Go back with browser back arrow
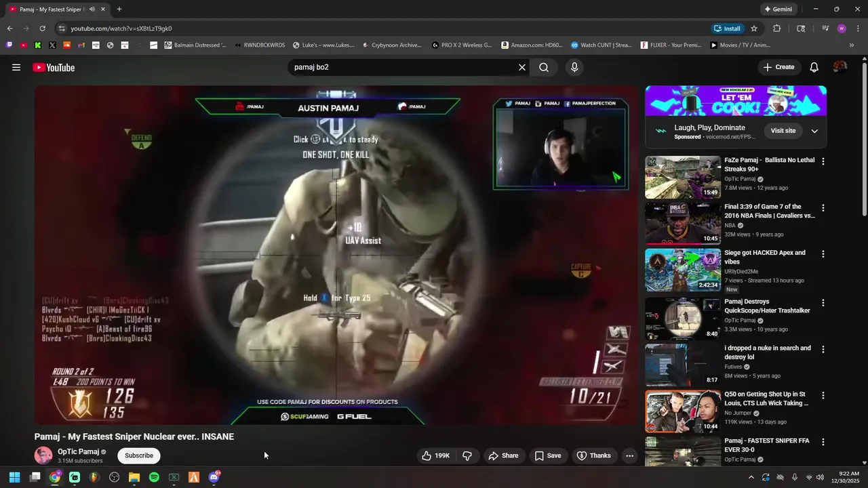The height and width of the screenshot is (488, 868). point(9,28)
